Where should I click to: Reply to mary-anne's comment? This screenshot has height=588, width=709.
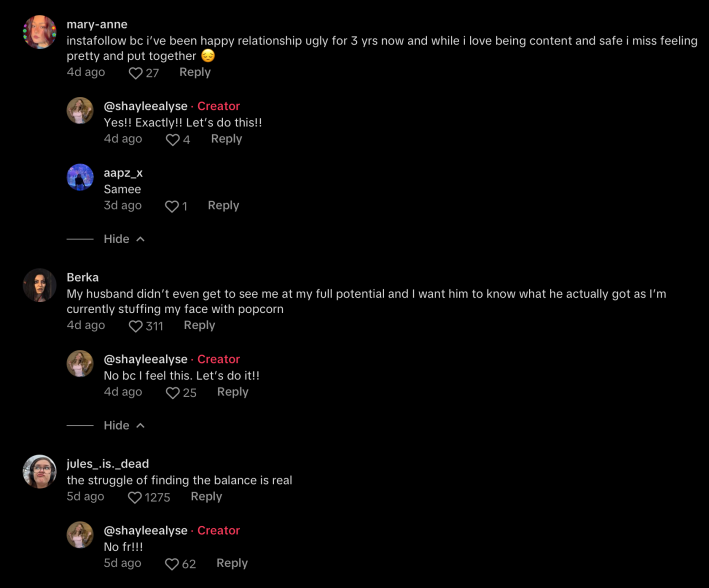(195, 72)
